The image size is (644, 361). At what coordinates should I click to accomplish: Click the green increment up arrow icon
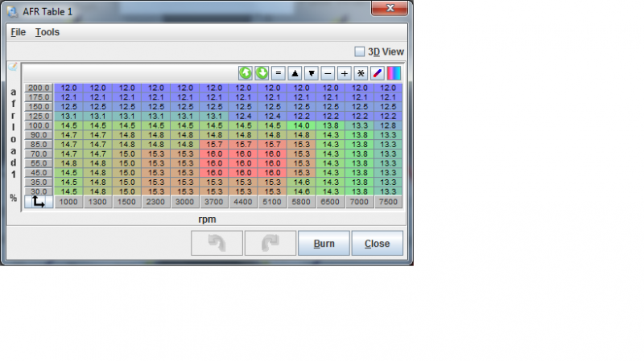[x=246, y=73]
